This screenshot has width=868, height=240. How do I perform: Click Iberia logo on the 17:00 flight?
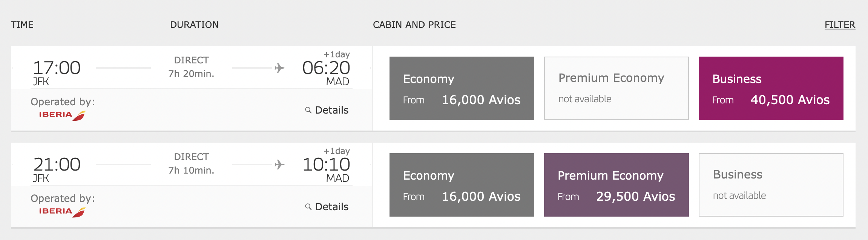(62, 115)
